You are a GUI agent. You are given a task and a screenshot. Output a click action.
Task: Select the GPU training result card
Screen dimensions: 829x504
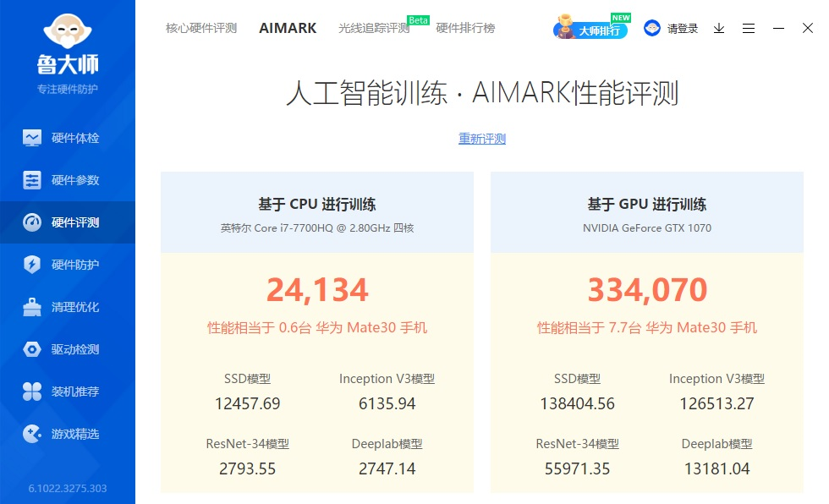[646, 330]
